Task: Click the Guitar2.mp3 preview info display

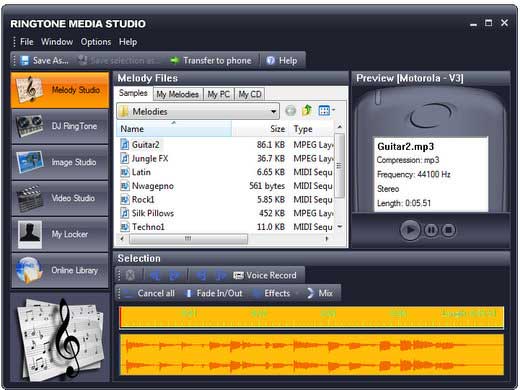Action: (x=431, y=174)
